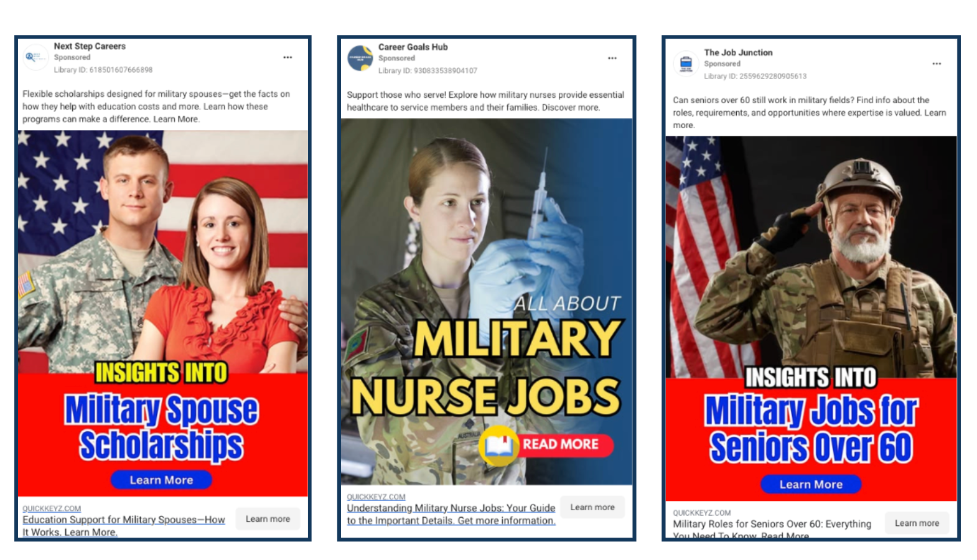Open Understanding Military Nurse Jobs headline link
This screenshot has height=560, width=977.
click(451, 514)
